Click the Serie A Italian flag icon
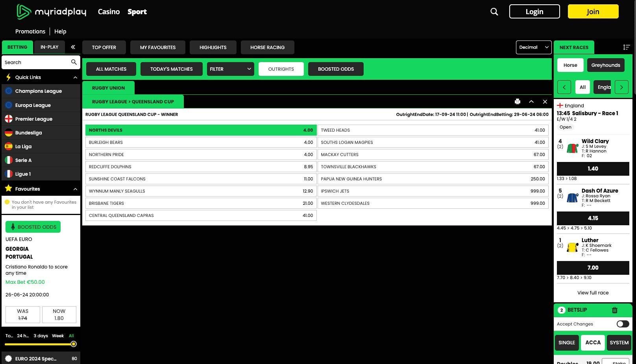 pyautogui.click(x=9, y=160)
